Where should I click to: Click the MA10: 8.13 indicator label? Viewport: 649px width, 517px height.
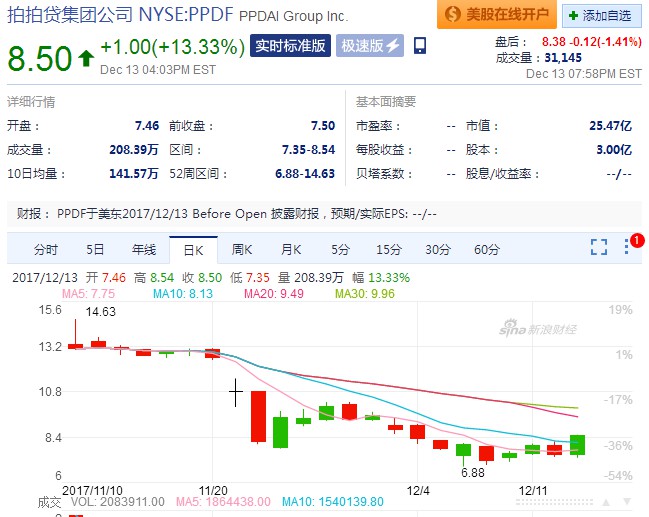(183, 293)
